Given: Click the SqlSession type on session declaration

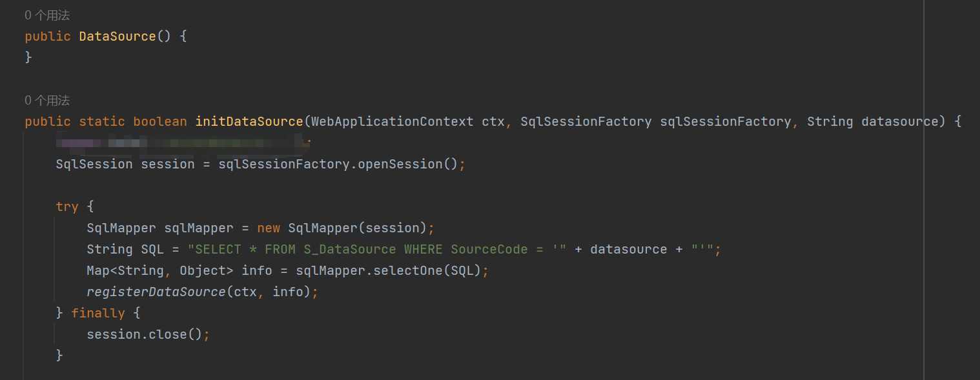Looking at the screenshot, I should pos(94,165).
